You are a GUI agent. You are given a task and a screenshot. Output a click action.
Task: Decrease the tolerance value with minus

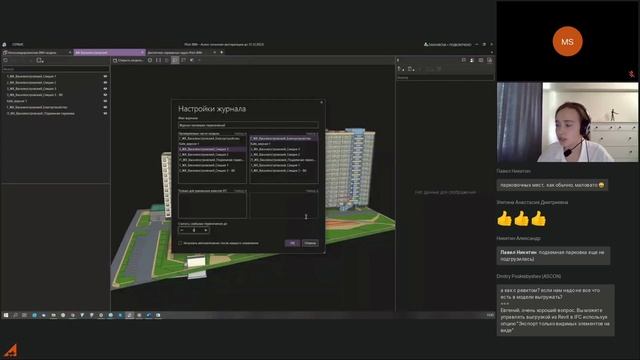click(x=182, y=230)
